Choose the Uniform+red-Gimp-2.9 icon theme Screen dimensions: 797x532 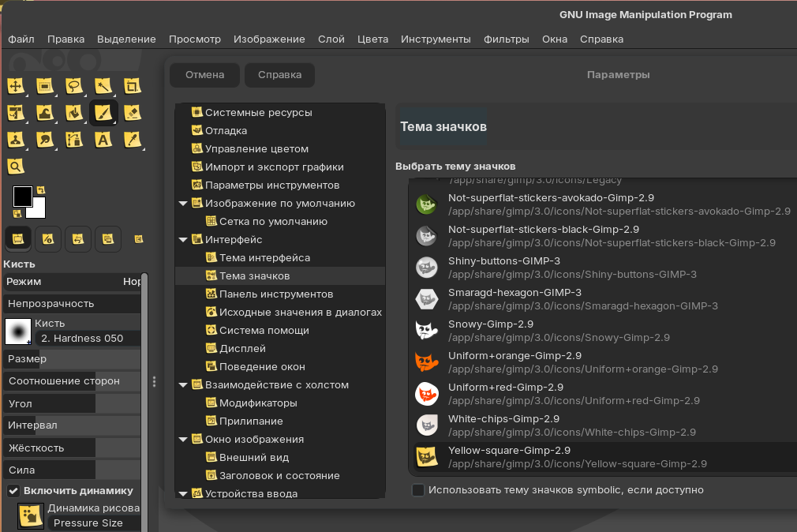point(602,394)
